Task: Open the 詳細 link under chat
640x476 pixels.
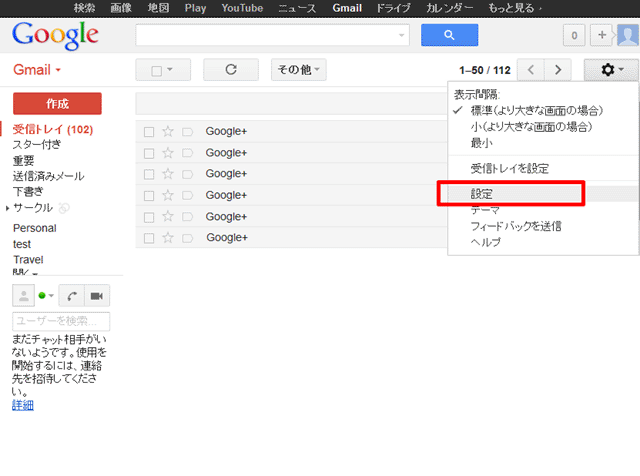Action: 23,405
